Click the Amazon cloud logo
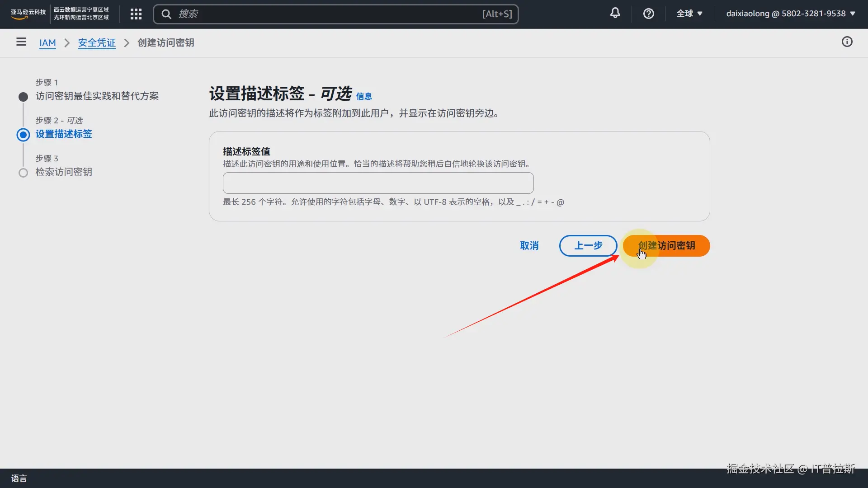868x488 pixels. (28, 14)
